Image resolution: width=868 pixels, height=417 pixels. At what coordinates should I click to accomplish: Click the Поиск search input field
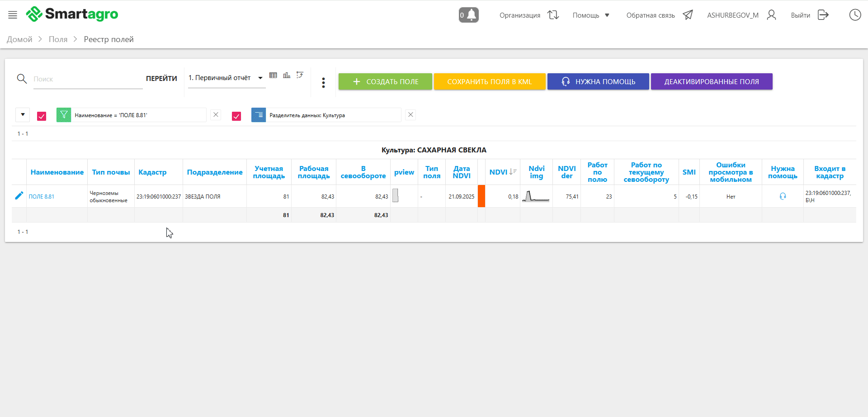(x=88, y=79)
